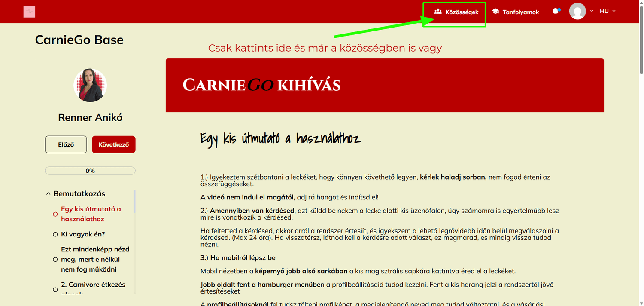Toggle completion circle for Ezt mindenképp nézd meg
This screenshot has width=644, height=306.
(x=55, y=260)
